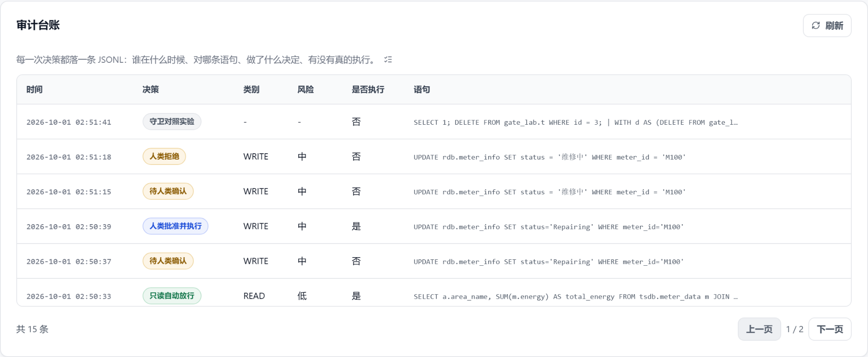Screen dimensions: 868x357
Task: Click 是 executed value in the 人类批准并执行 row
Action: click(356, 226)
